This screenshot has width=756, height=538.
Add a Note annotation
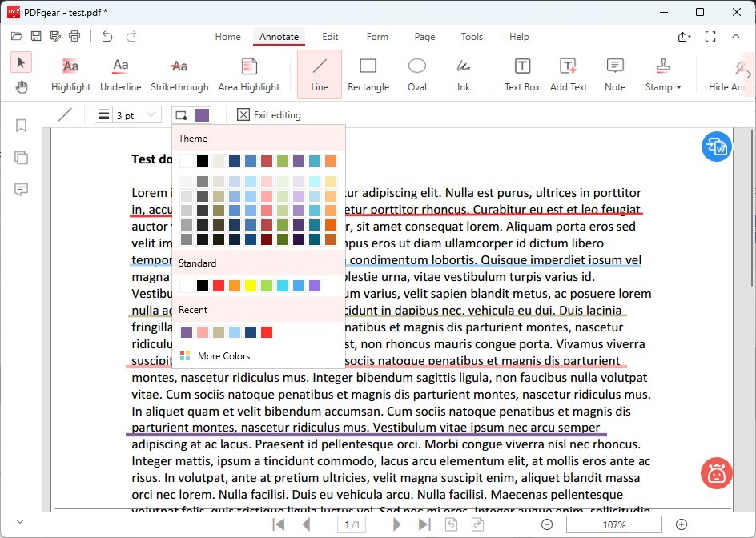click(x=614, y=74)
